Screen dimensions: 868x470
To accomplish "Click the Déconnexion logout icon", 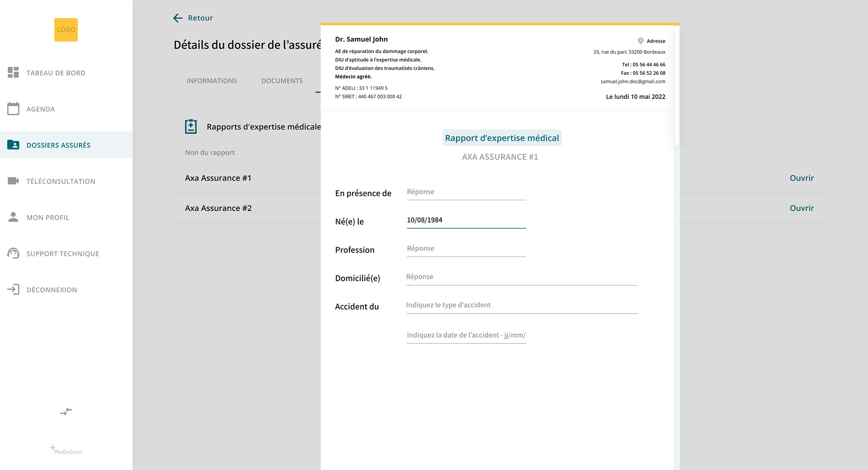I will click(13, 289).
